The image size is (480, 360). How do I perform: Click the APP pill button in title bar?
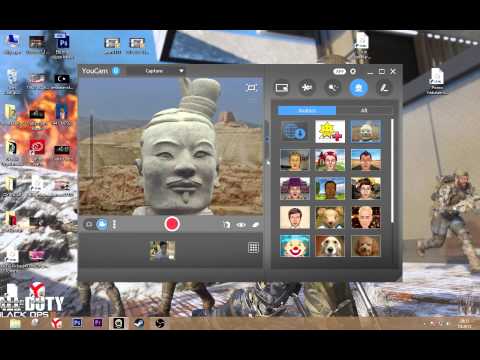point(339,71)
